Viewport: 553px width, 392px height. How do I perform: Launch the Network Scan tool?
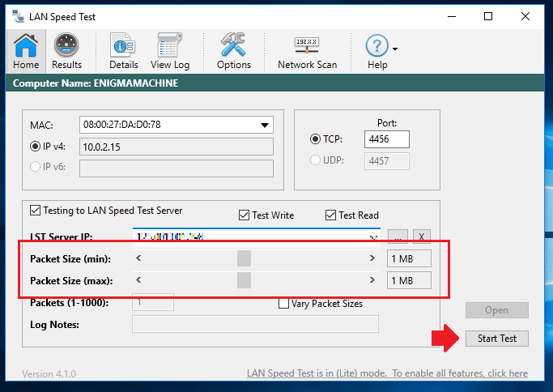coord(307,52)
